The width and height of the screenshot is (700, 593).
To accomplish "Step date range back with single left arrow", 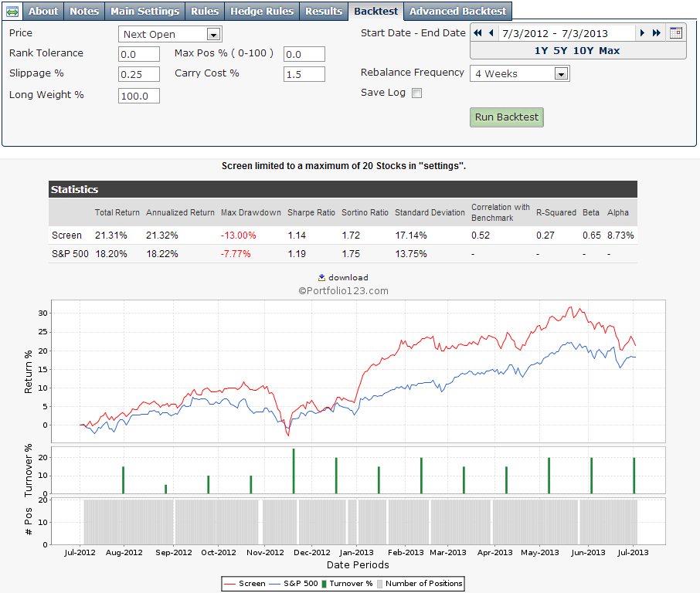I will tap(489, 32).
